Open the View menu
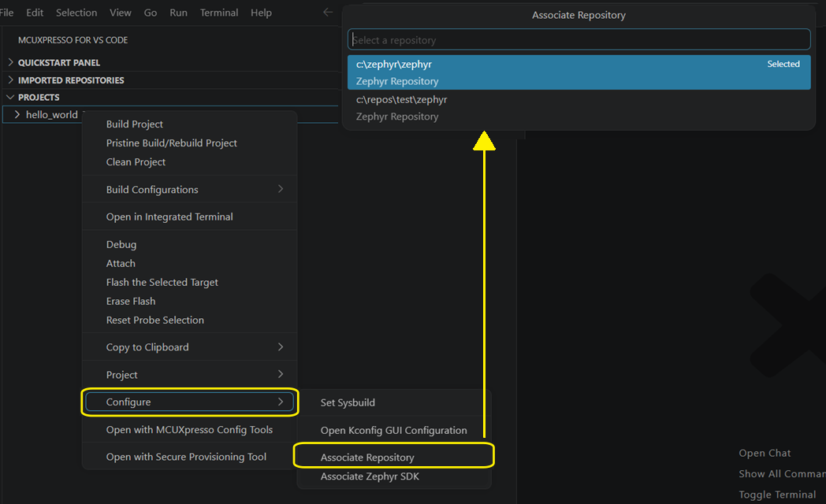The width and height of the screenshot is (826, 504). 120,13
